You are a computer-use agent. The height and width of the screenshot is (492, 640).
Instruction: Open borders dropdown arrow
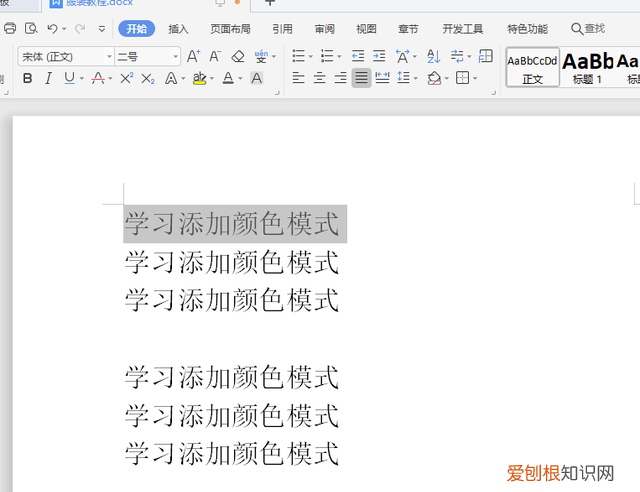(475, 78)
